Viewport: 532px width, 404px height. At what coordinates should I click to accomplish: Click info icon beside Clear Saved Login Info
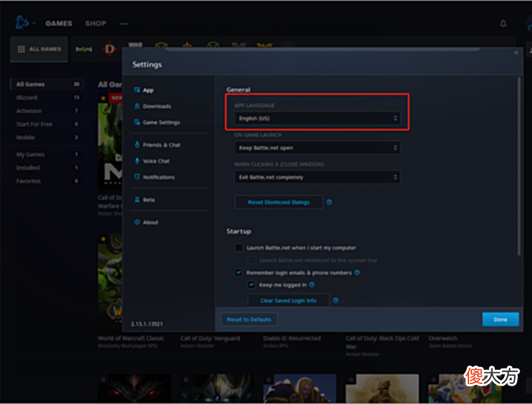pos(336,300)
